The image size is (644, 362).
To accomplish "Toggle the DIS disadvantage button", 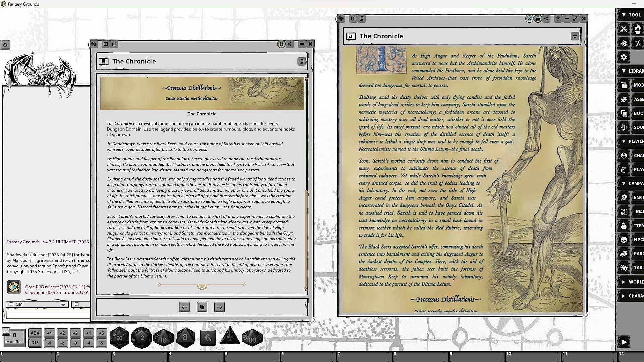I will [35, 343].
